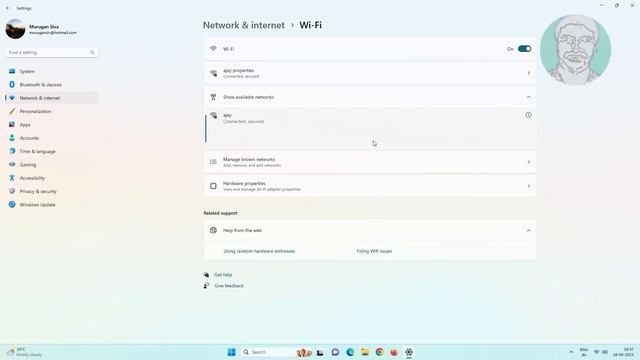Open Windows Update settings

[x=52, y=204]
